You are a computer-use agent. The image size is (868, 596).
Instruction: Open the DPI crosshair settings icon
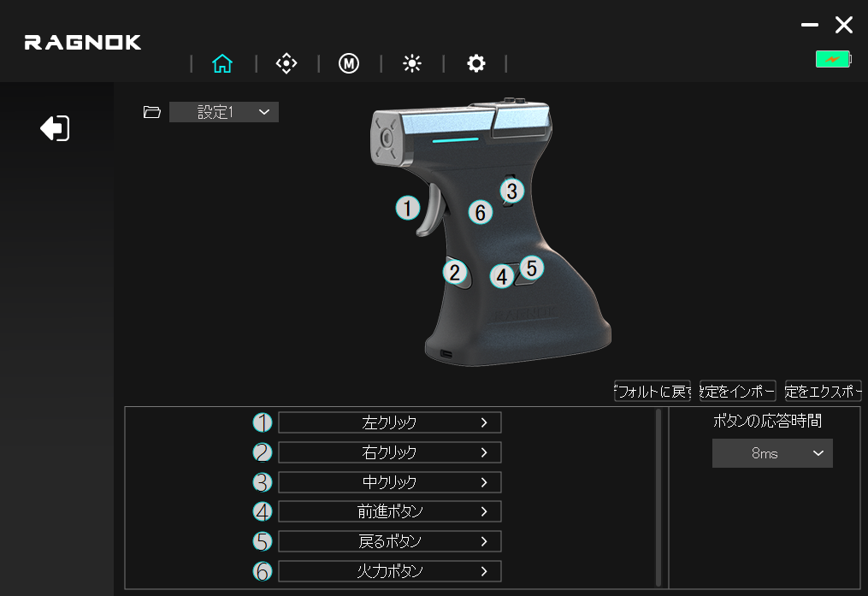(x=286, y=64)
